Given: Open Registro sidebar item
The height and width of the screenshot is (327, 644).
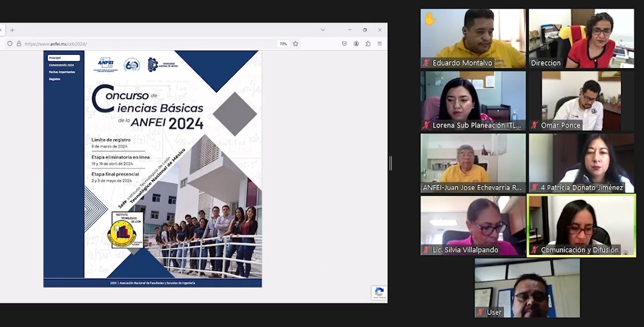Looking at the screenshot, I should (55, 79).
